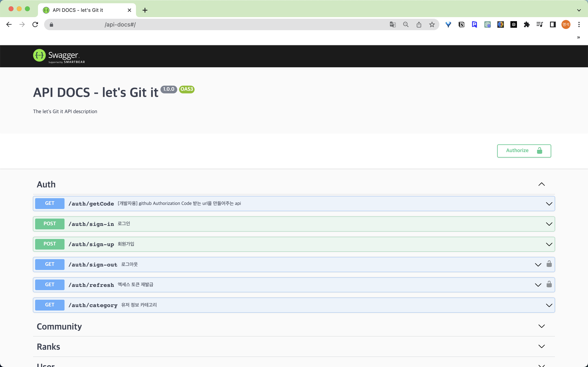
Task: Open a new browser tab
Action: pyautogui.click(x=145, y=10)
